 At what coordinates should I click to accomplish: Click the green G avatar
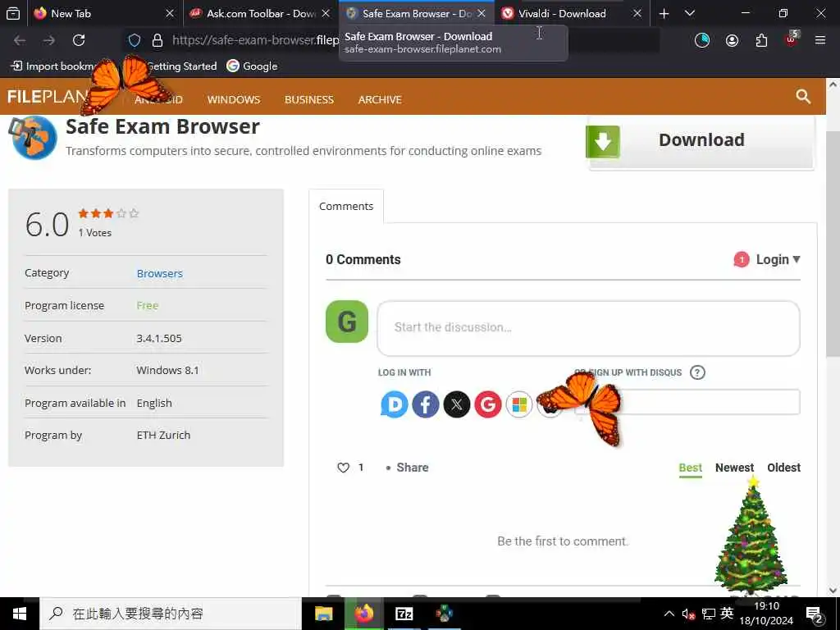pyautogui.click(x=347, y=322)
